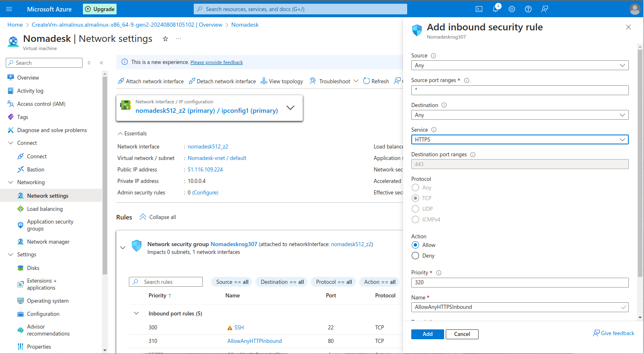
Task: Close the Add inbound security rule panel
Action: point(628,27)
